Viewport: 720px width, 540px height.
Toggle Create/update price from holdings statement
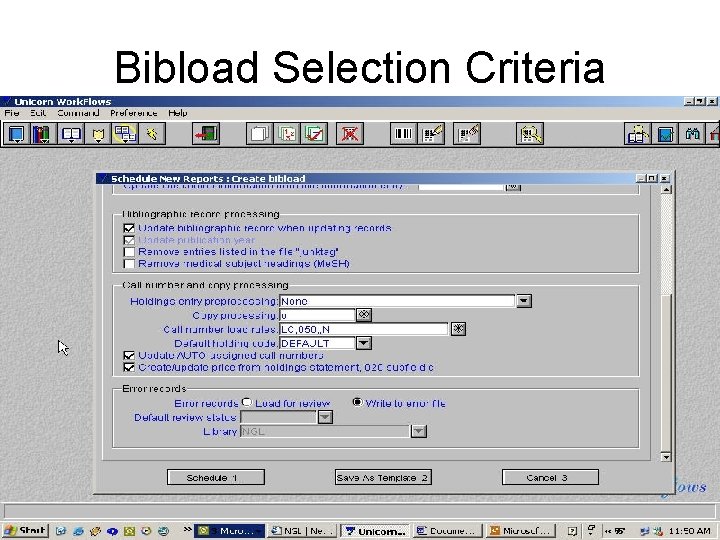(x=129, y=367)
